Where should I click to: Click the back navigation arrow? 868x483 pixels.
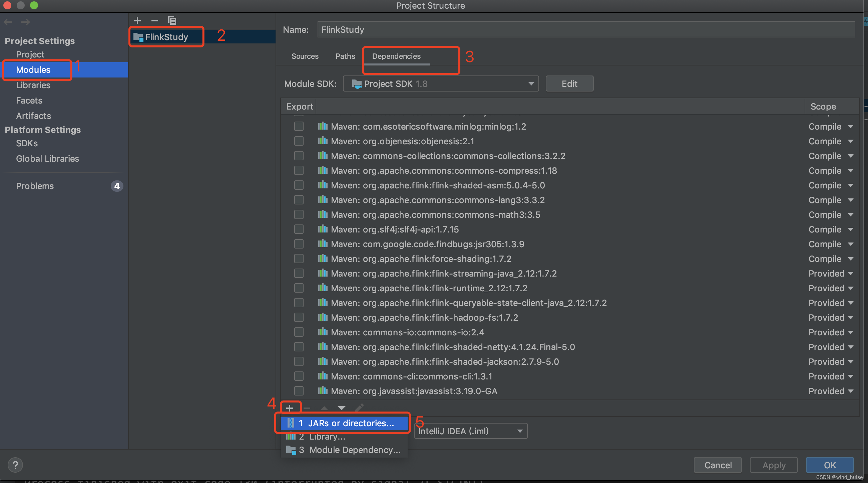pyautogui.click(x=8, y=22)
